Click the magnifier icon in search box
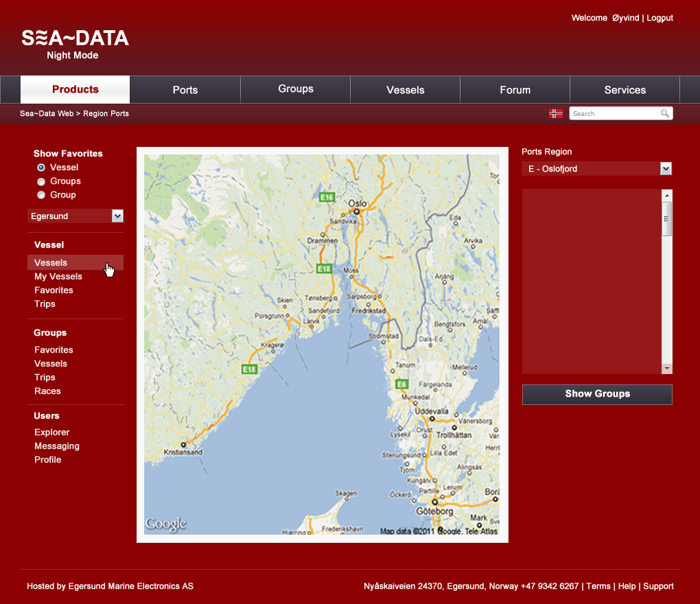Image resolution: width=700 pixels, height=604 pixels. [664, 113]
